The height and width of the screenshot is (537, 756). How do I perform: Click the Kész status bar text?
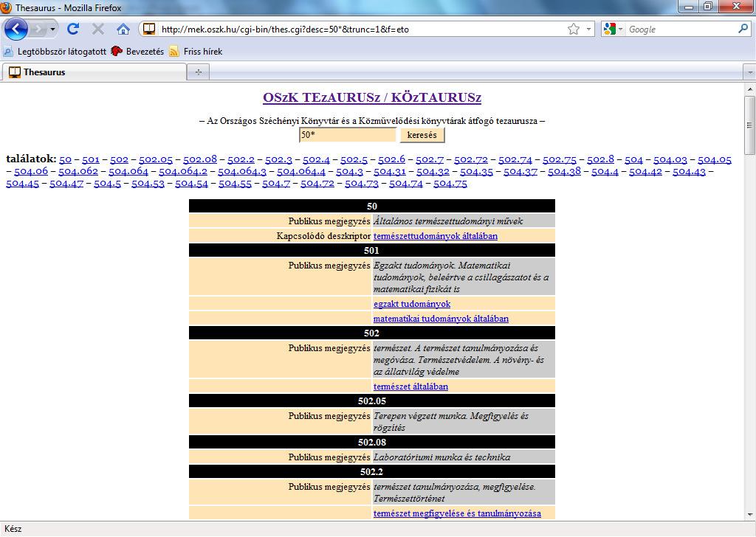click(x=13, y=529)
